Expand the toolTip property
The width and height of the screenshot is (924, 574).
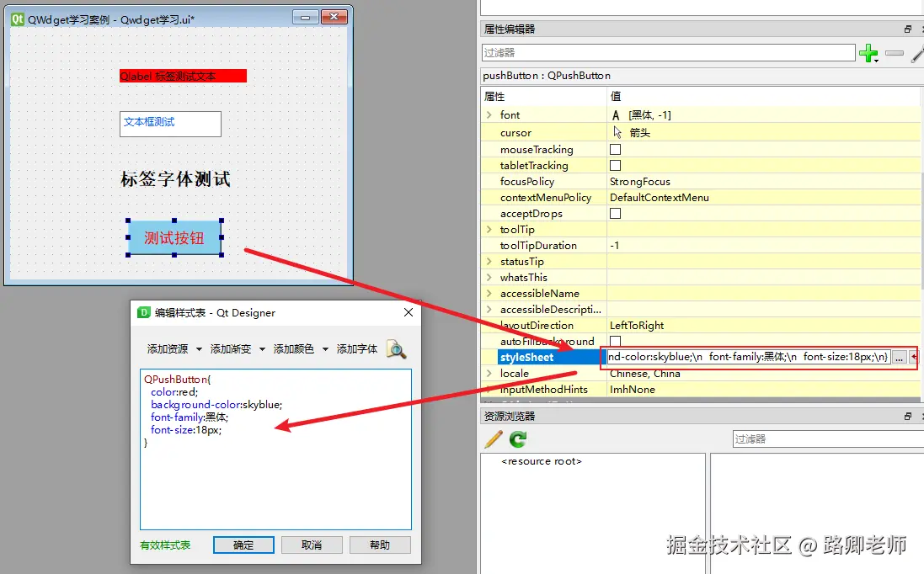coord(489,229)
